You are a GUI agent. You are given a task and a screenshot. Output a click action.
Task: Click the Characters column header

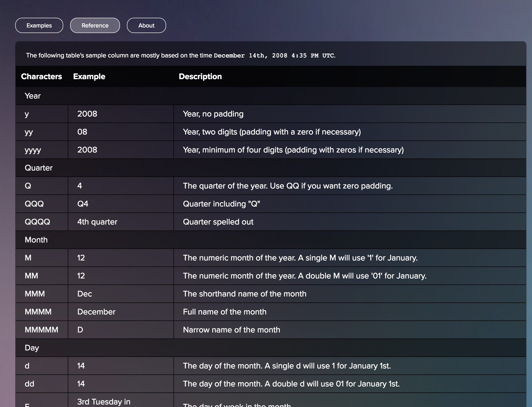(x=42, y=76)
